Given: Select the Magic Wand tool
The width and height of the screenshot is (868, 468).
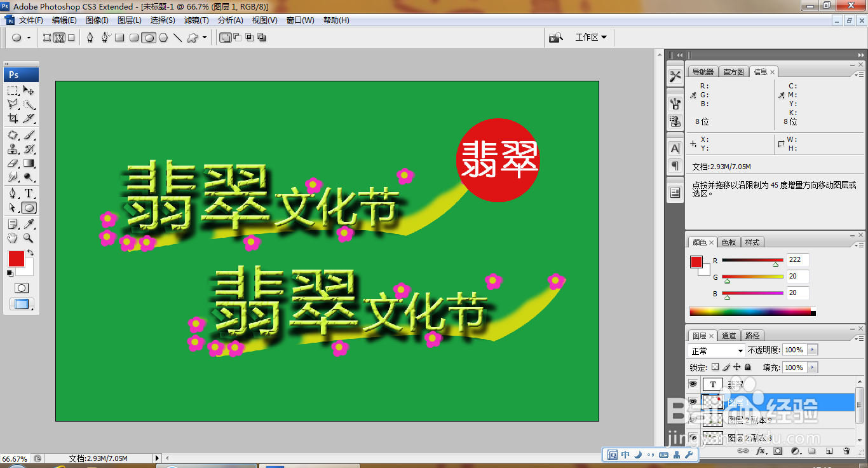Looking at the screenshot, I should pyautogui.click(x=29, y=104).
